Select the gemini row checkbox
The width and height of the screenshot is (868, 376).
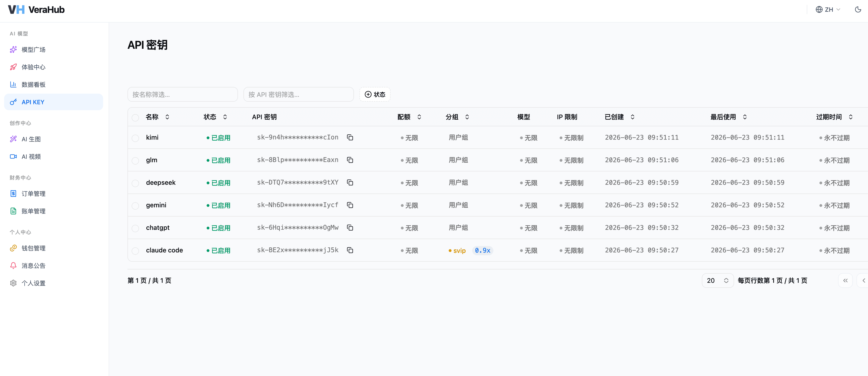(x=136, y=206)
